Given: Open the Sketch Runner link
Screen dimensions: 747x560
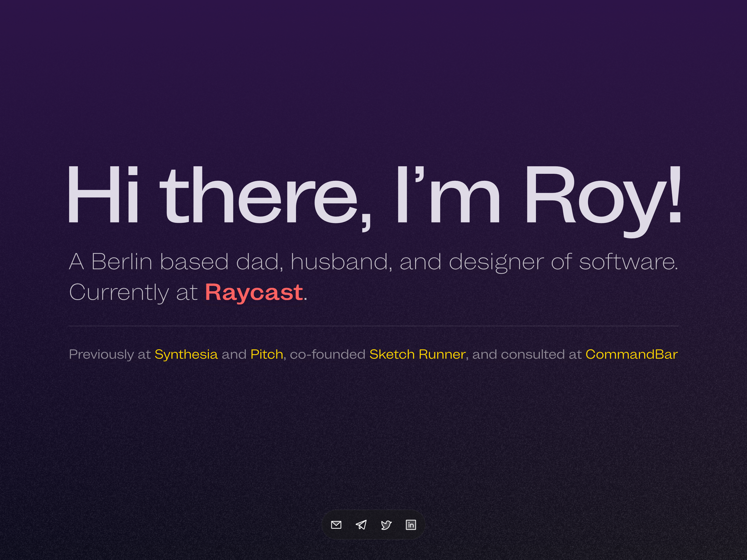Looking at the screenshot, I should pyautogui.click(x=417, y=354).
